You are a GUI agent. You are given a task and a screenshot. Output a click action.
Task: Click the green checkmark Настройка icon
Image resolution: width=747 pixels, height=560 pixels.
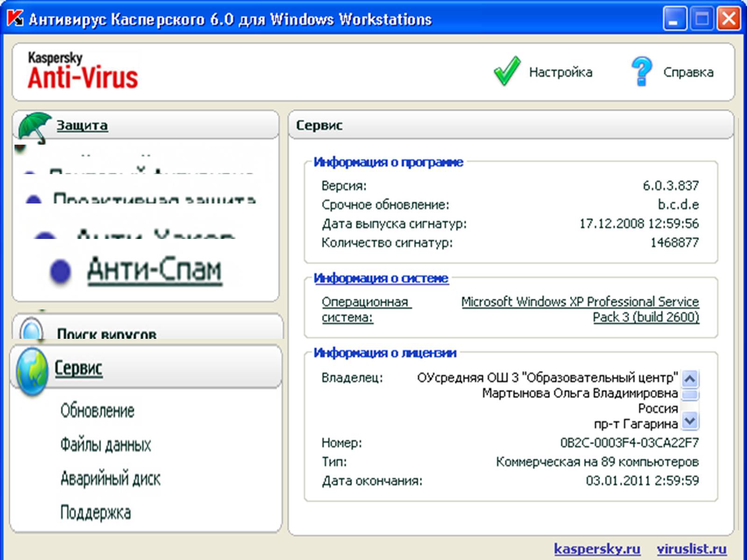(507, 71)
